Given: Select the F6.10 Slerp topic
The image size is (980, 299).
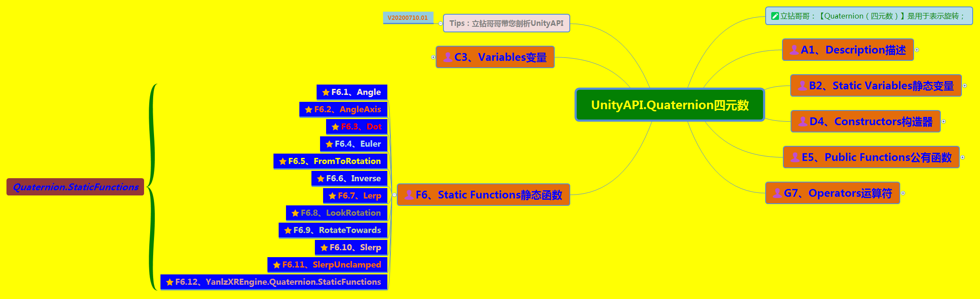Looking at the screenshot, I should click(x=351, y=248).
